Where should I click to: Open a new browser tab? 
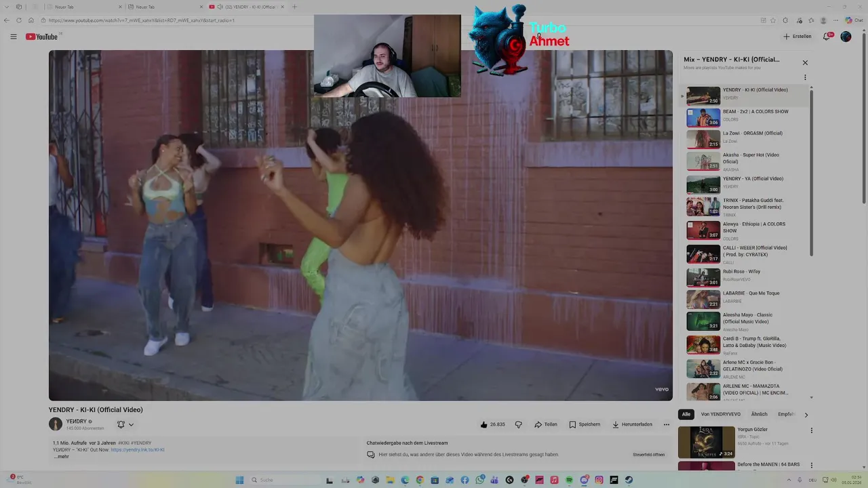pos(294,7)
